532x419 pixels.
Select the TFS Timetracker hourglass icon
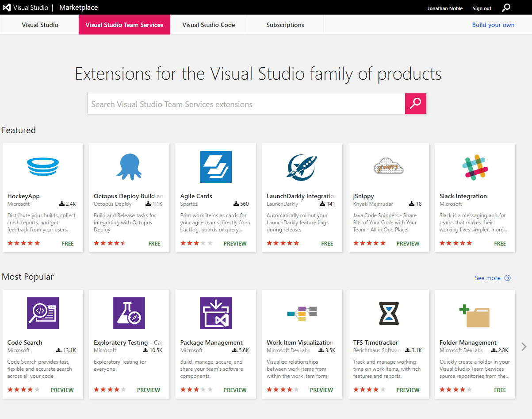(388, 313)
